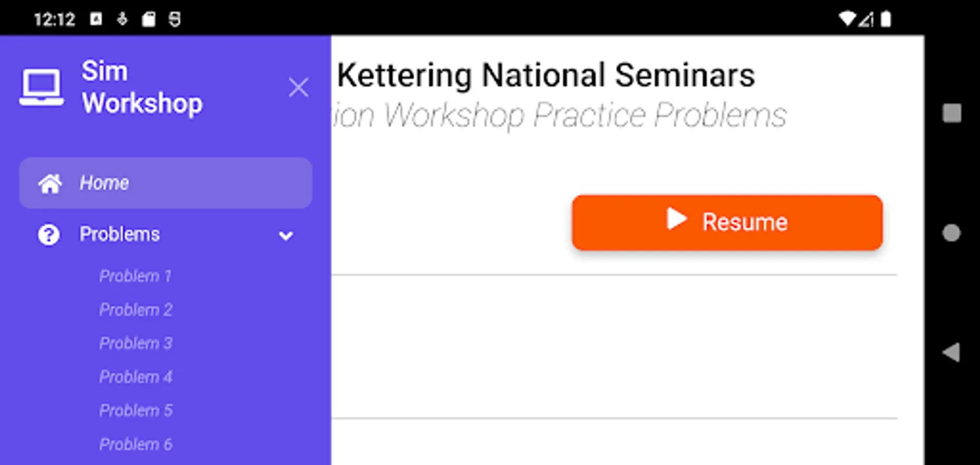Screen dimensions: 980x465
Task: Close the side navigation drawer
Action: [x=298, y=87]
